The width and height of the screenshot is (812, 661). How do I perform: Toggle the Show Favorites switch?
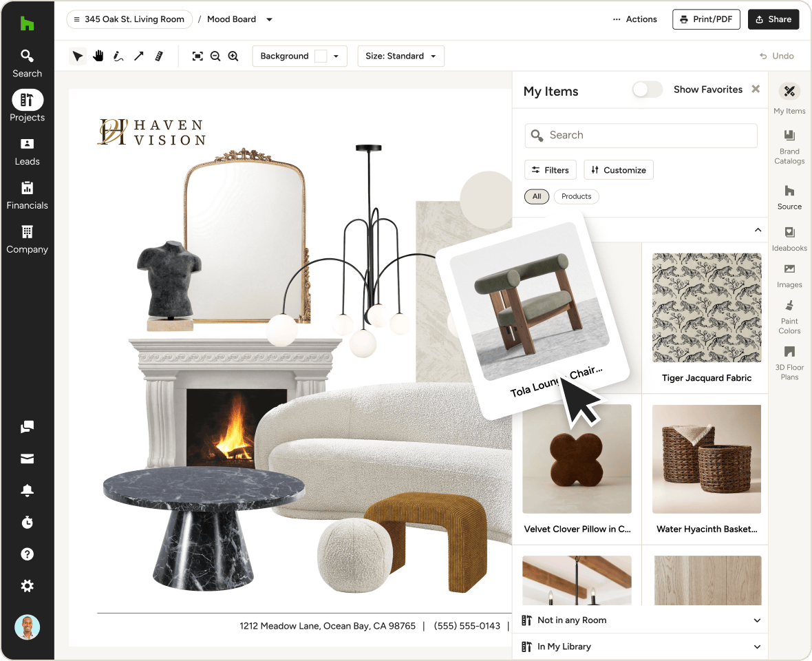tap(647, 90)
